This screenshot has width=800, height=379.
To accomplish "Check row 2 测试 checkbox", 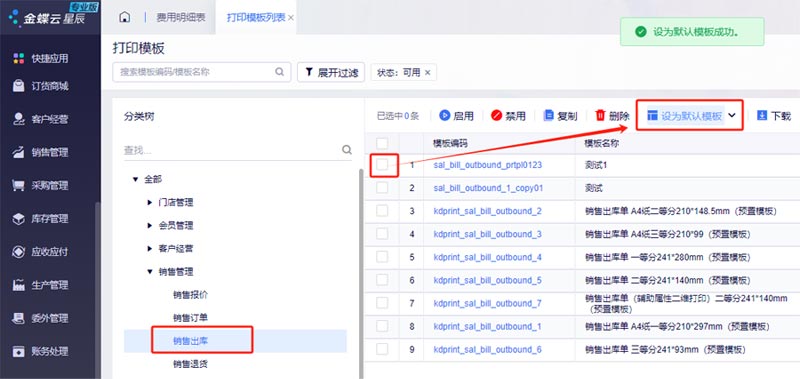I will pyautogui.click(x=382, y=188).
